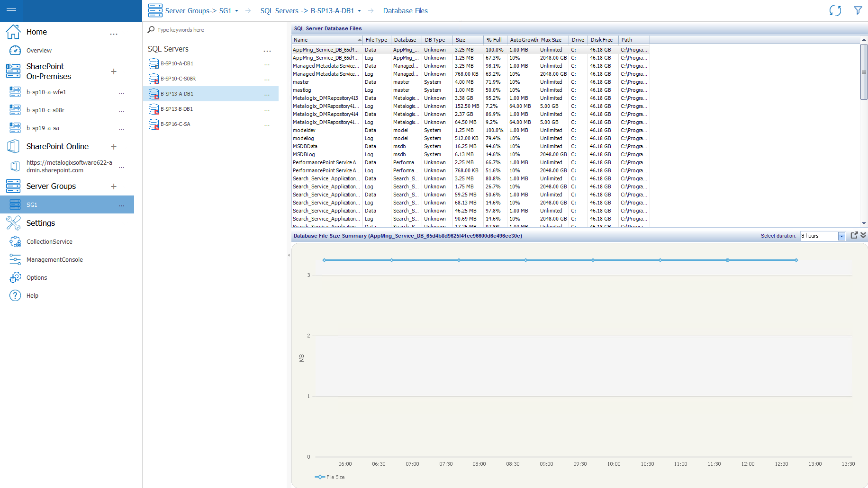Open the filter icon at top right
The image size is (868, 488).
[858, 10]
